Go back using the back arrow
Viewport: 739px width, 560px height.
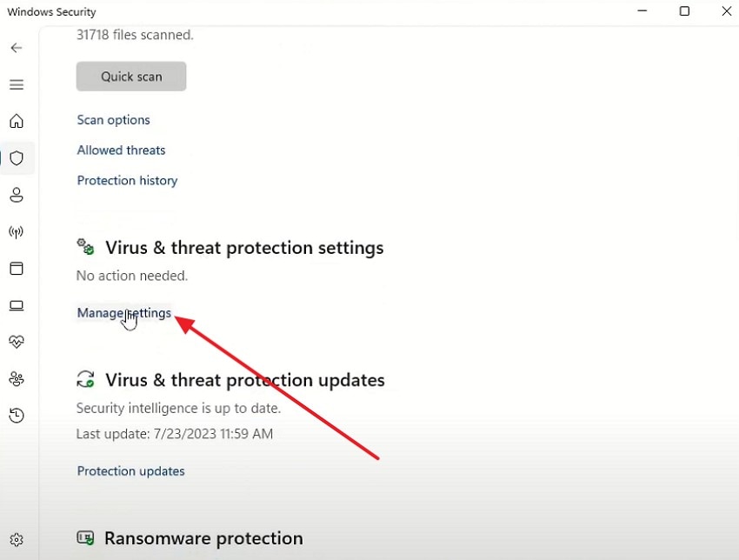pos(17,48)
